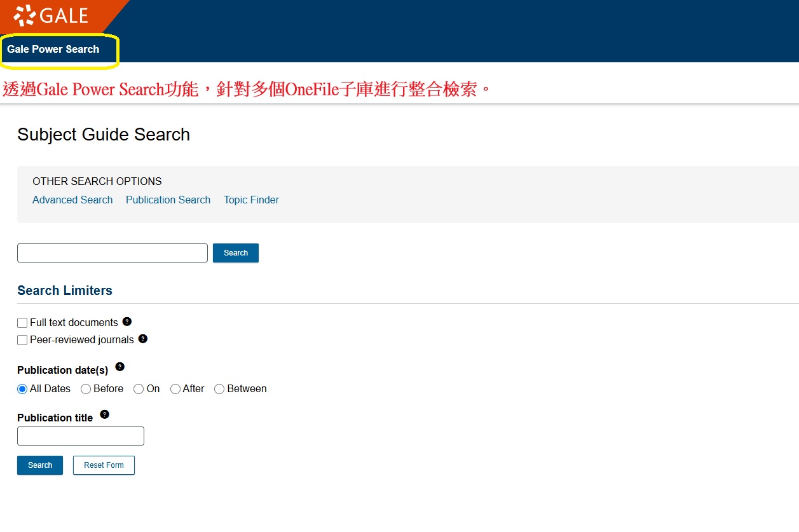Click the Subject Guide Search heading
Screen dimensions: 799x532
tap(104, 135)
